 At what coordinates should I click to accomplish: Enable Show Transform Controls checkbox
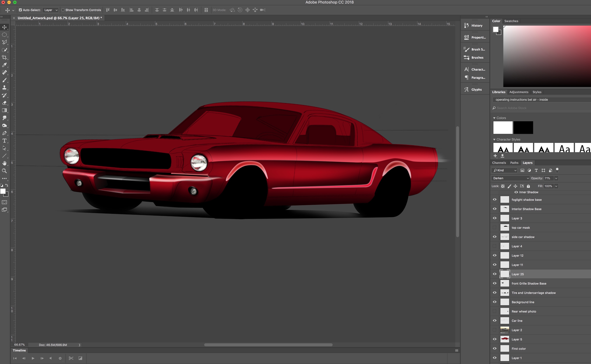(x=63, y=10)
